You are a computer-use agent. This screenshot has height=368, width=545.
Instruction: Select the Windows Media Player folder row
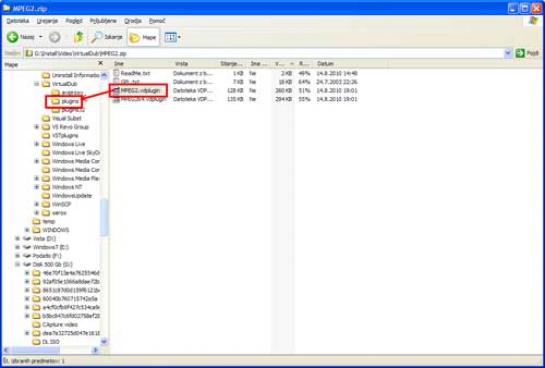pyautogui.click(x=71, y=178)
